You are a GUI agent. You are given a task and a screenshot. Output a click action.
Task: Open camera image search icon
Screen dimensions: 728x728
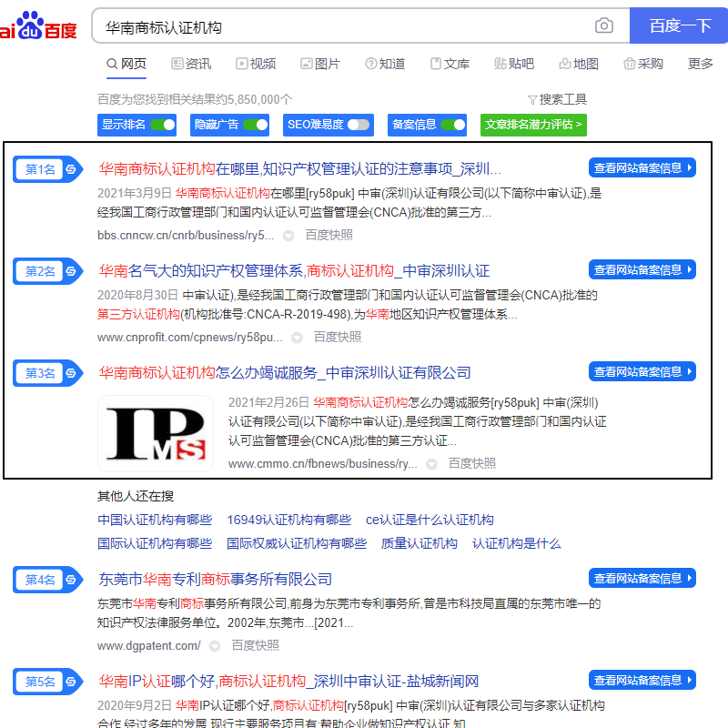tap(603, 25)
